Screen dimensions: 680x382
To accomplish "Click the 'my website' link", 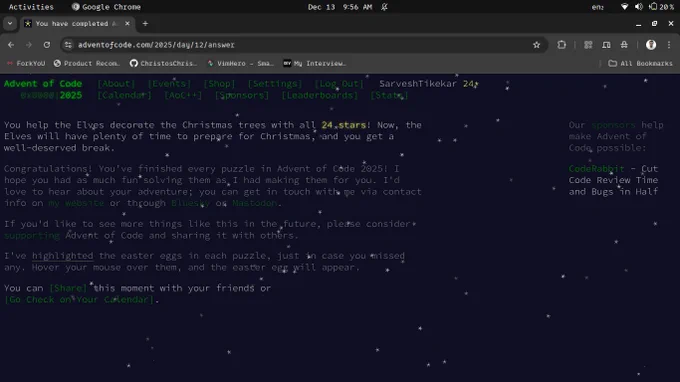I will tap(76, 203).
